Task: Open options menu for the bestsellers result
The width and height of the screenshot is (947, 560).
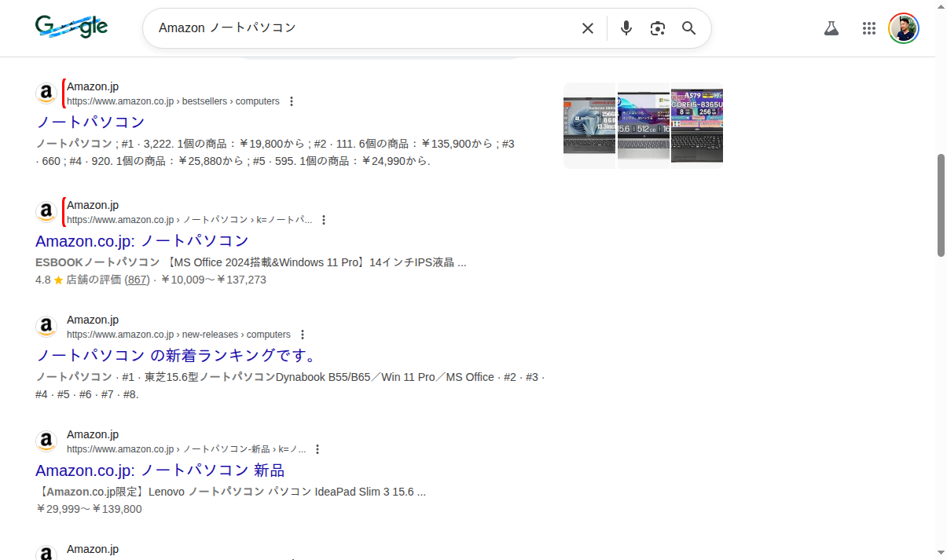Action: (x=292, y=101)
